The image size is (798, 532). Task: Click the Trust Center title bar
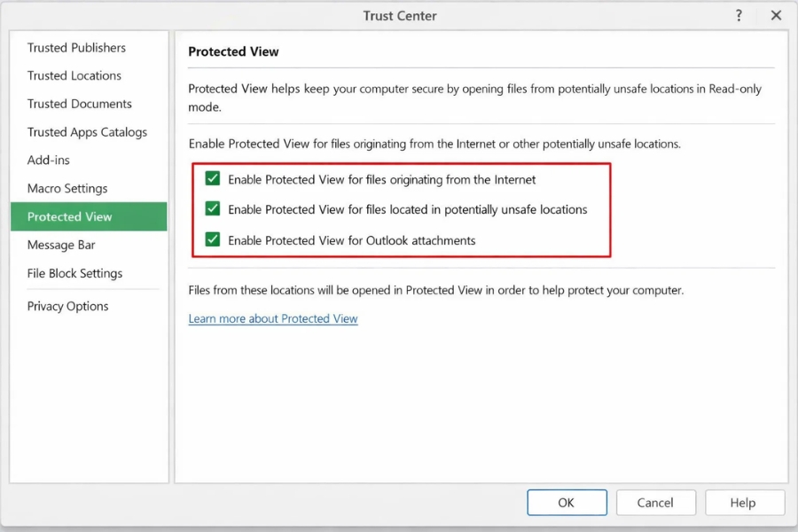pos(399,15)
